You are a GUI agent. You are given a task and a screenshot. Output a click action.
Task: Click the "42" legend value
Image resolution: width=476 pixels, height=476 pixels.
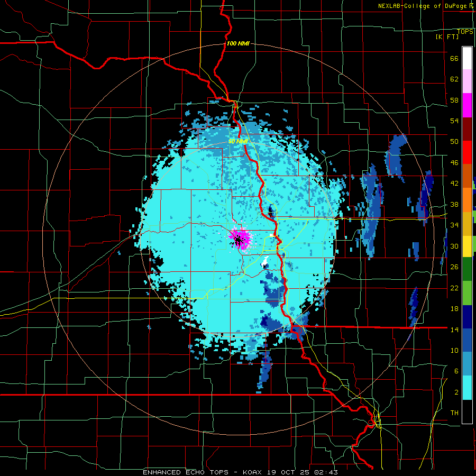click(454, 184)
